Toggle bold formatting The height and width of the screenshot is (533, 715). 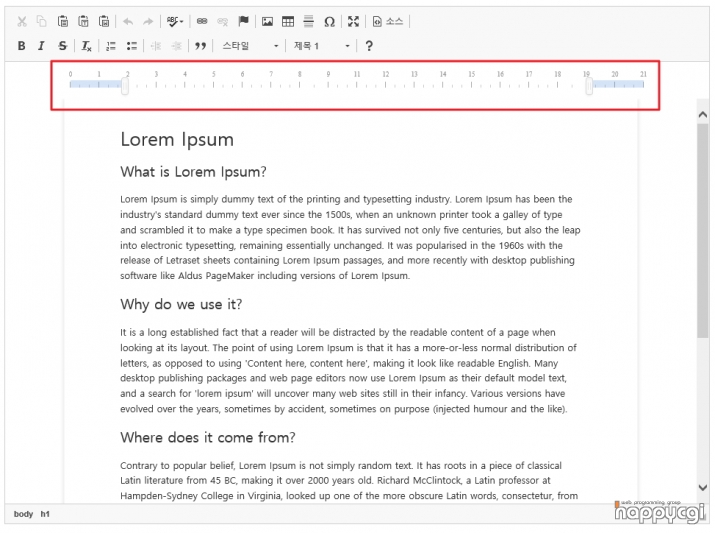(21, 46)
